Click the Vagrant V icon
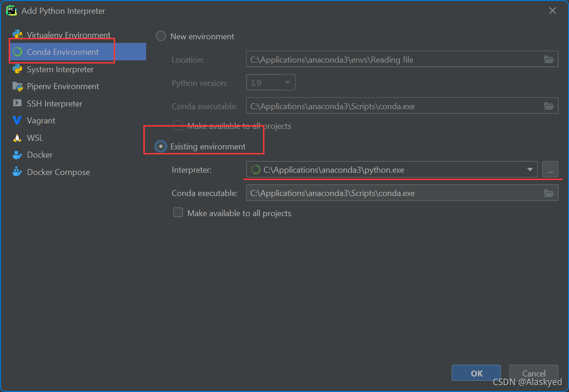The height and width of the screenshot is (392, 569). tap(18, 120)
